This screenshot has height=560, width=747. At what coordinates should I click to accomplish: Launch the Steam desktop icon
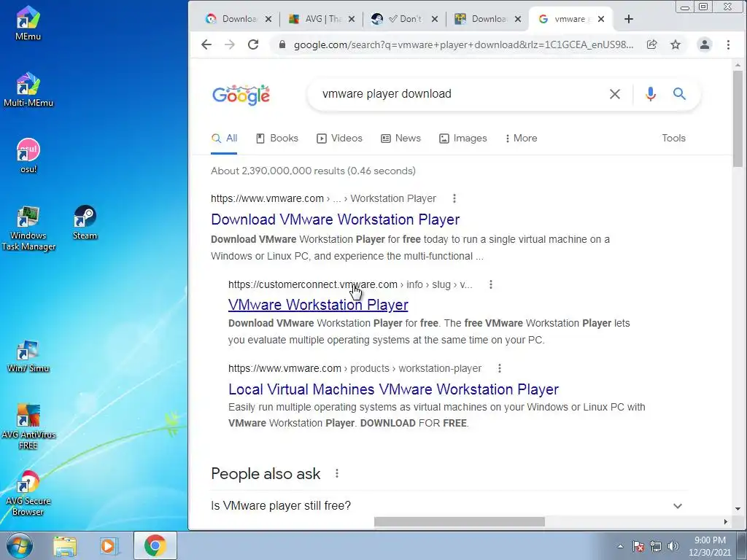[85, 222]
